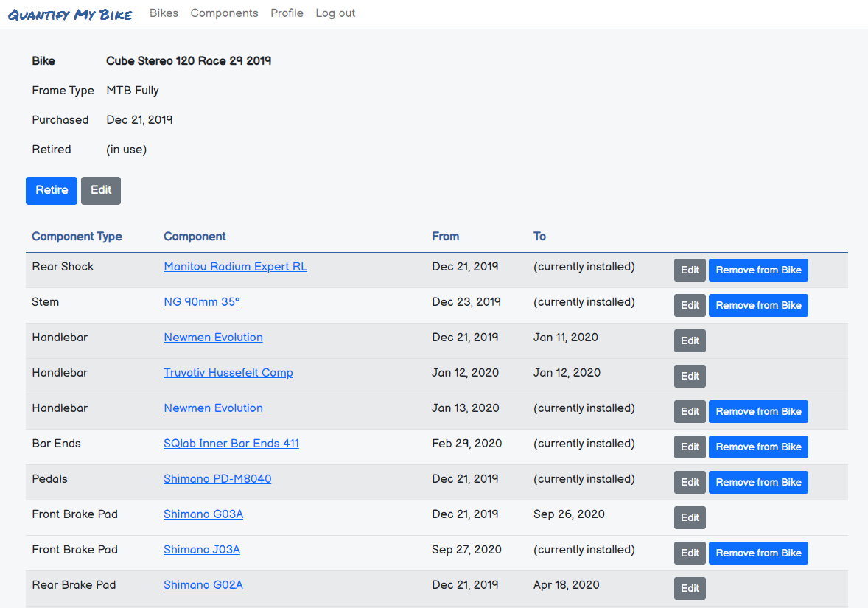
Task: Open the Truvativ Hussefelt Comp link
Action: pos(228,373)
